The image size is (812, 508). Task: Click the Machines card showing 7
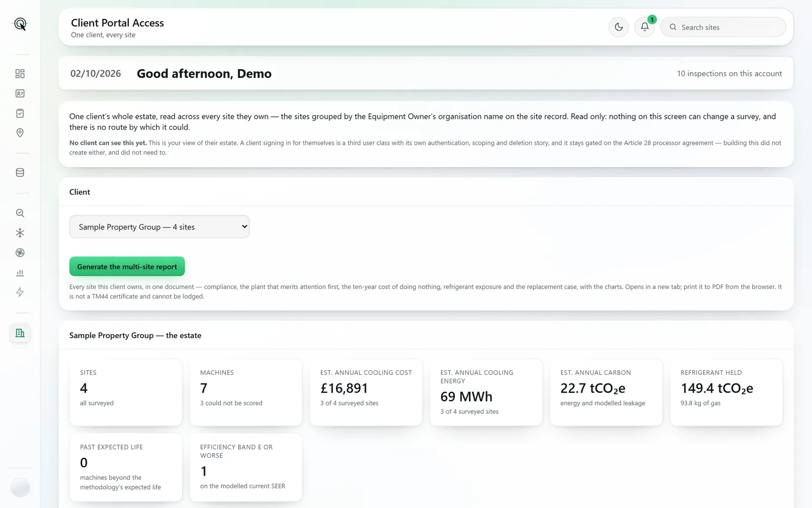[x=246, y=392]
